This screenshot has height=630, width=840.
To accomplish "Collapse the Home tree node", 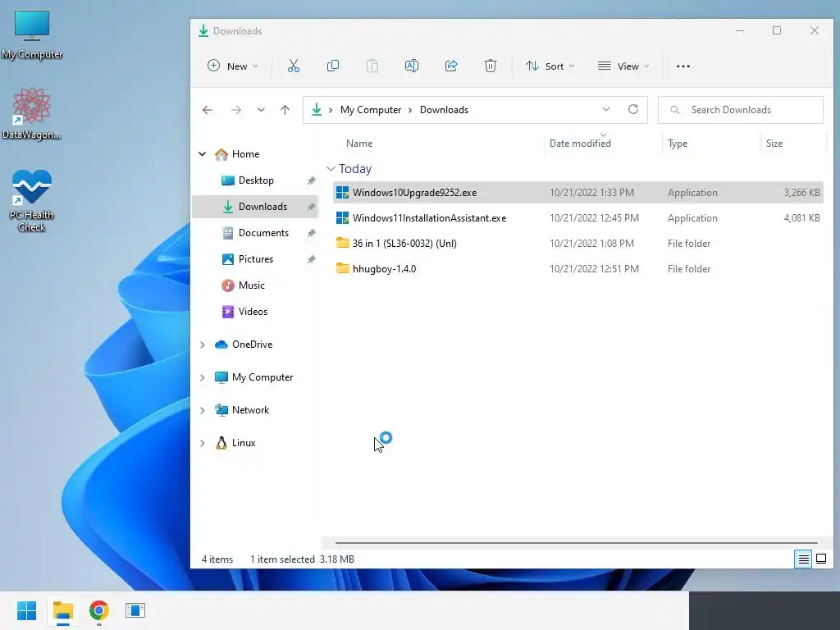I will [203, 154].
